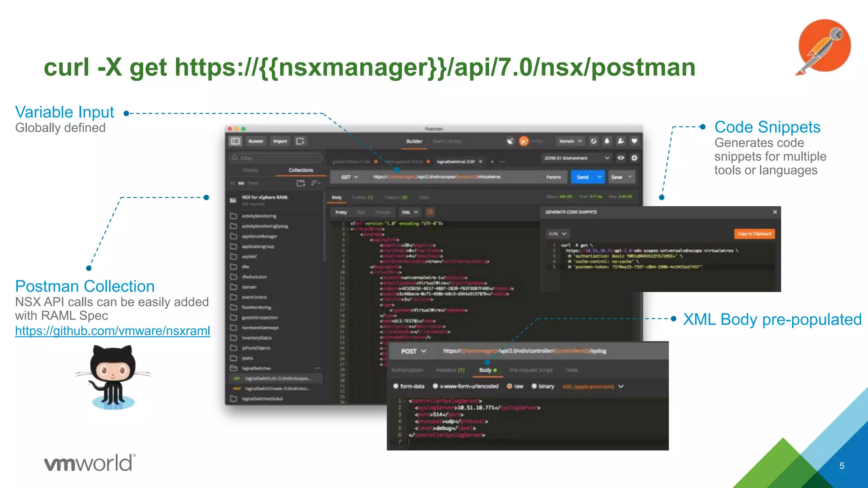Click the Save button
868x488 pixels.
click(x=617, y=177)
